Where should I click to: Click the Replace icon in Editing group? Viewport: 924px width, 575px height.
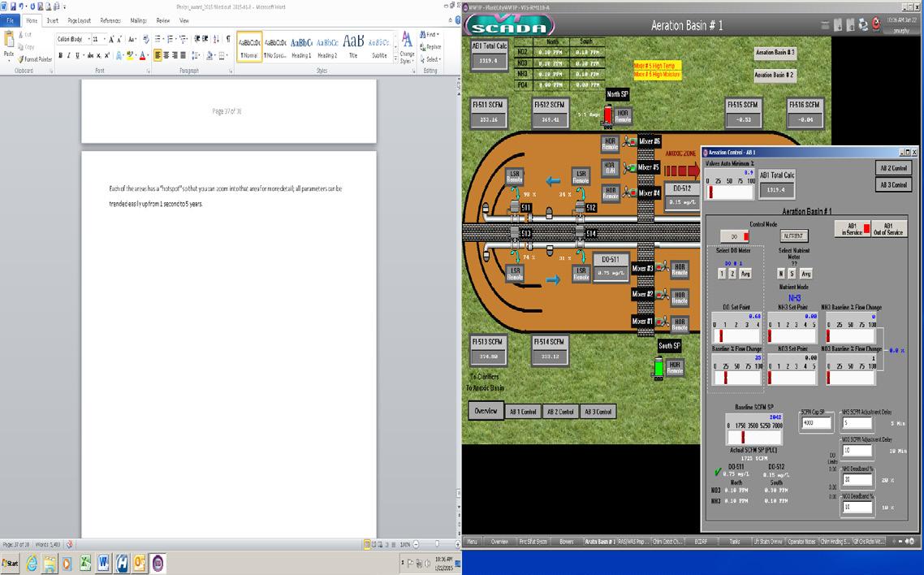(x=430, y=47)
